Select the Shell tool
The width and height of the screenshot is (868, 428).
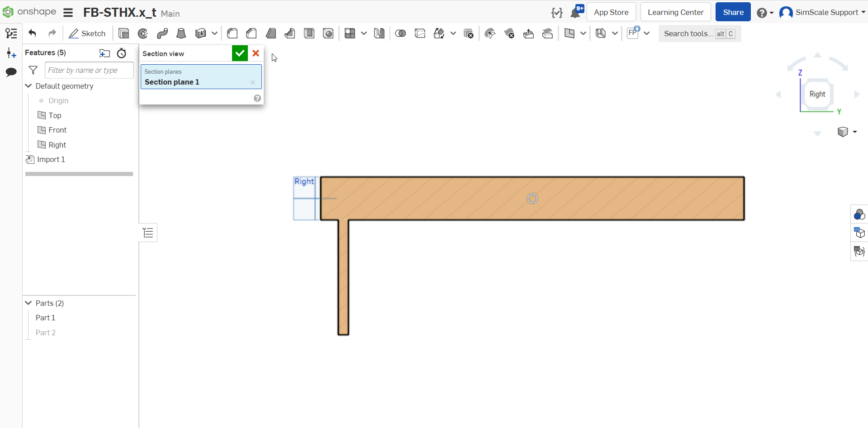(309, 33)
